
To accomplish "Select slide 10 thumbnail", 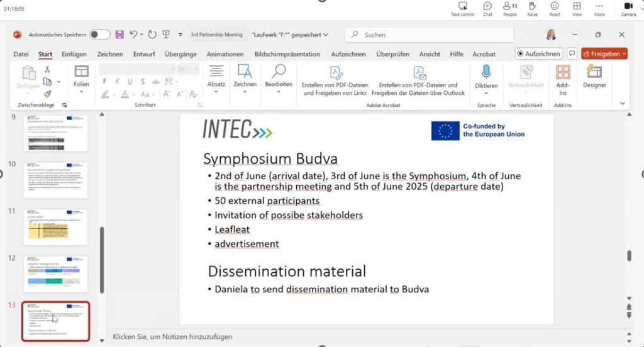I will point(55,180).
